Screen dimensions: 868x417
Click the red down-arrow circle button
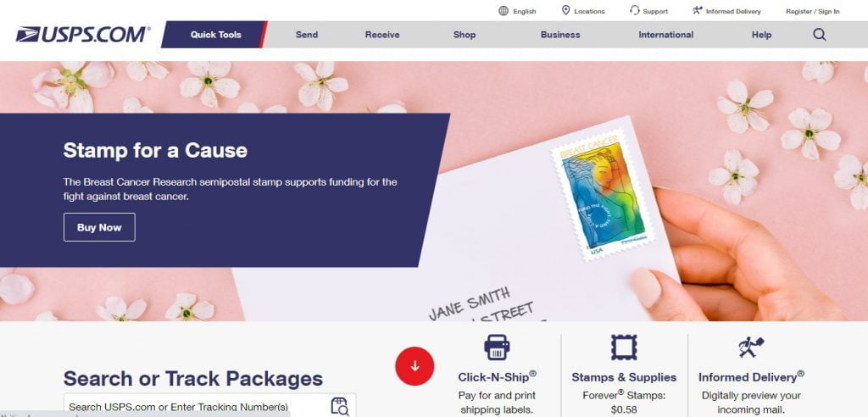coord(415,366)
